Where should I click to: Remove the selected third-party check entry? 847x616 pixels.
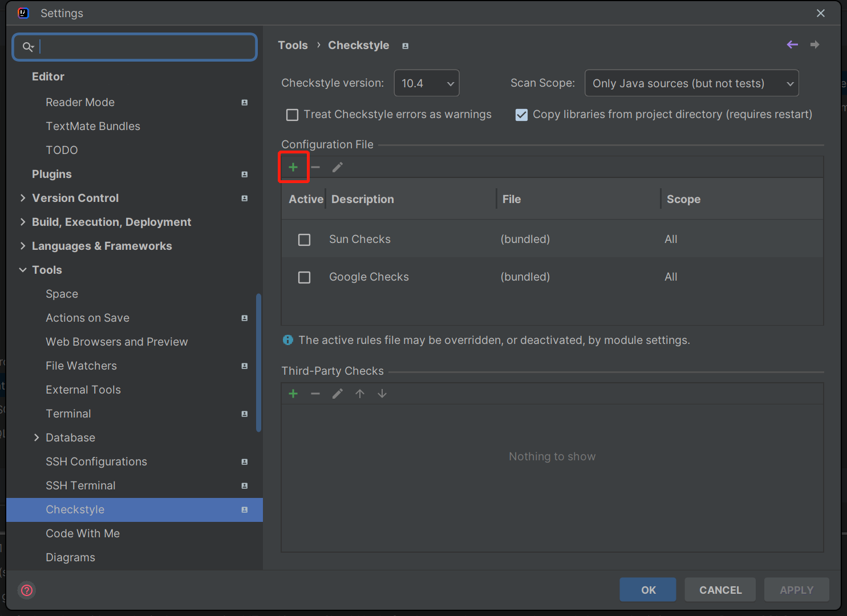(x=315, y=394)
